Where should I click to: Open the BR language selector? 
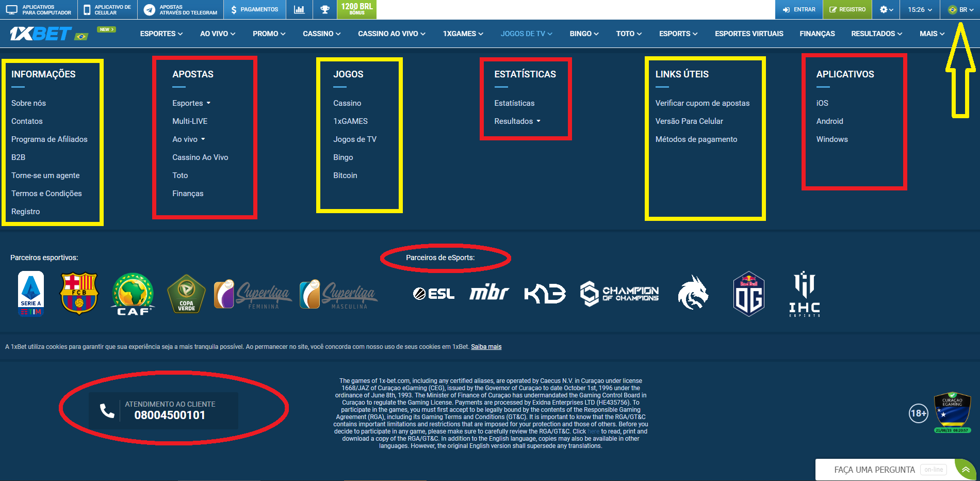click(959, 10)
